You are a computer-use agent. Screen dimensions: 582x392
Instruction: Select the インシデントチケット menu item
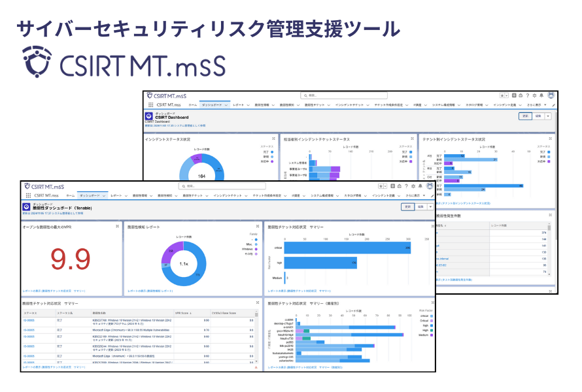[229, 195]
